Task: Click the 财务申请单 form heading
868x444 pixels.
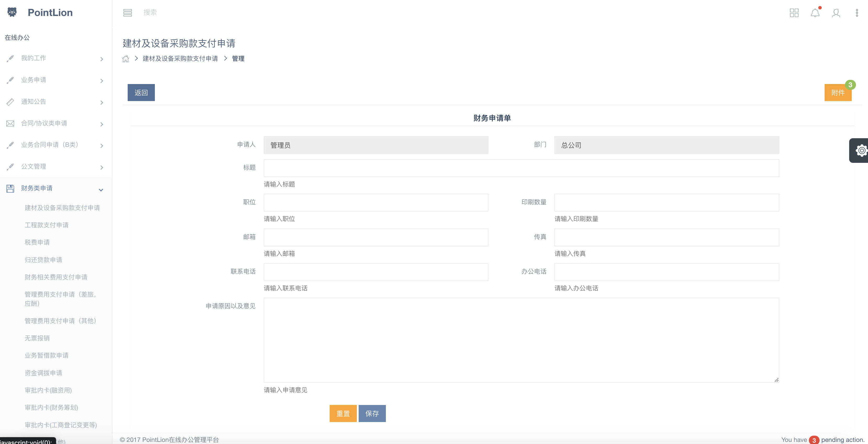Action: click(x=492, y=118)
